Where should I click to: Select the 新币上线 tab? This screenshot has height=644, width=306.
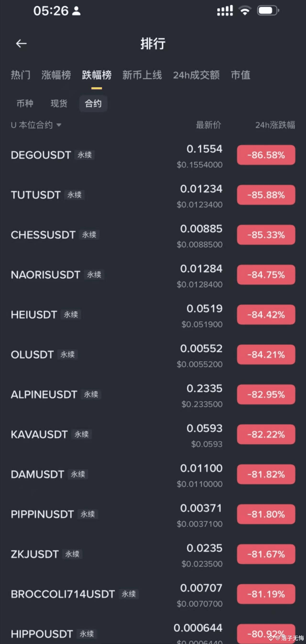(x=142, y=75)
